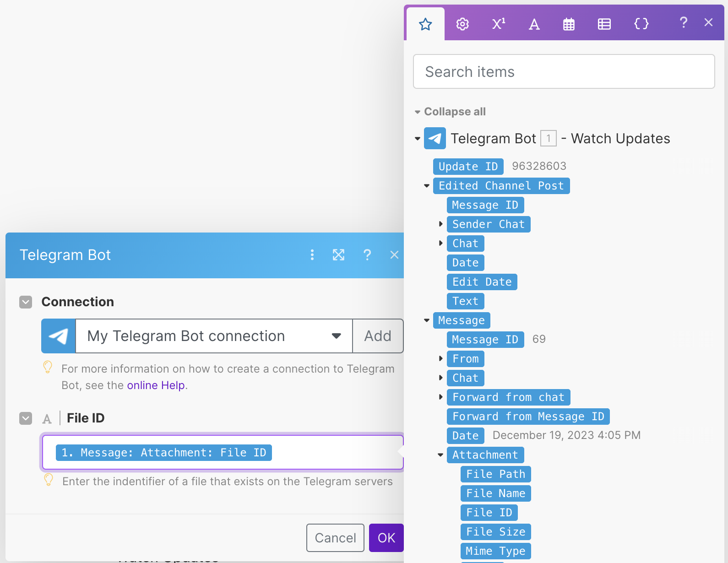Close the Telegram Bot dialog

pyautogui.click(x=394, y=255)
